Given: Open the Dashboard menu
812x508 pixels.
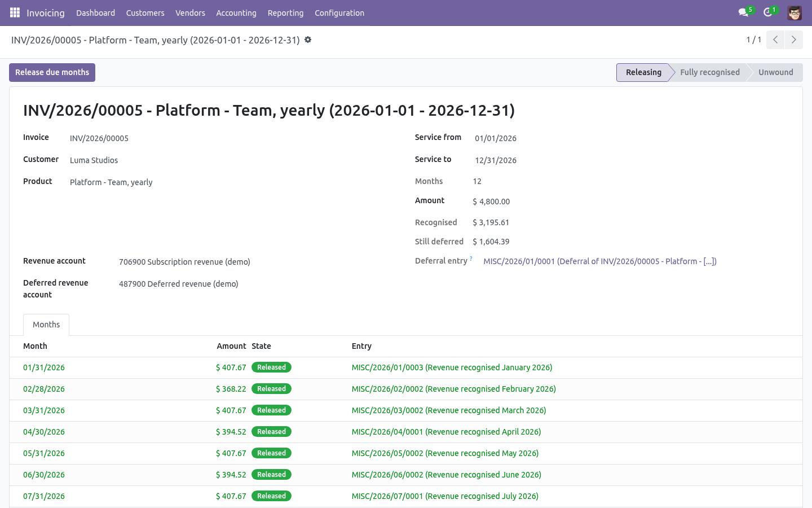Looking at the screenshot, I should (95, 12).
